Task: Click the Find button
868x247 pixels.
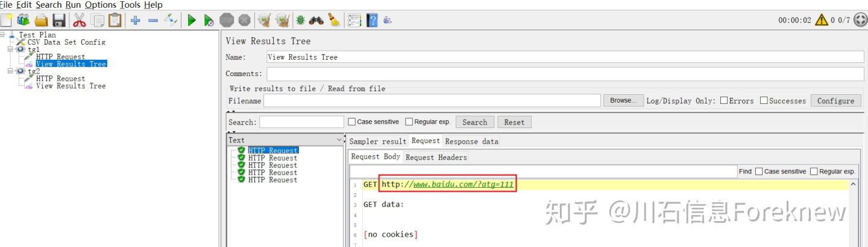Action: pos(745,172)
